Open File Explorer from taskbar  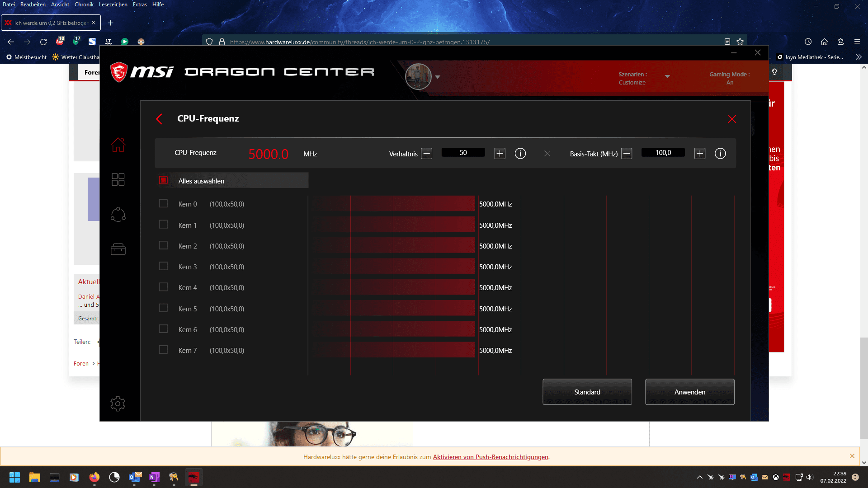point(35,477)
